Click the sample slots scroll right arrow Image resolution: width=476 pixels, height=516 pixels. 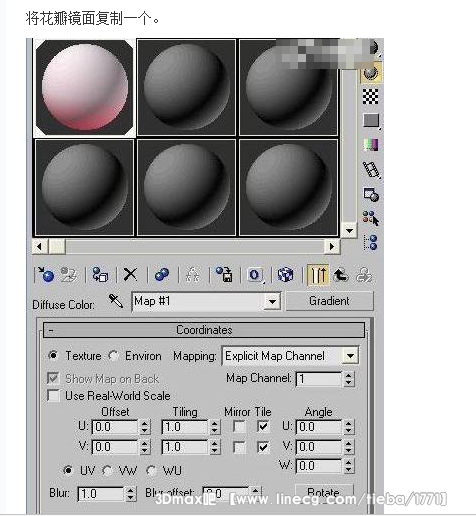pos(332,247)
